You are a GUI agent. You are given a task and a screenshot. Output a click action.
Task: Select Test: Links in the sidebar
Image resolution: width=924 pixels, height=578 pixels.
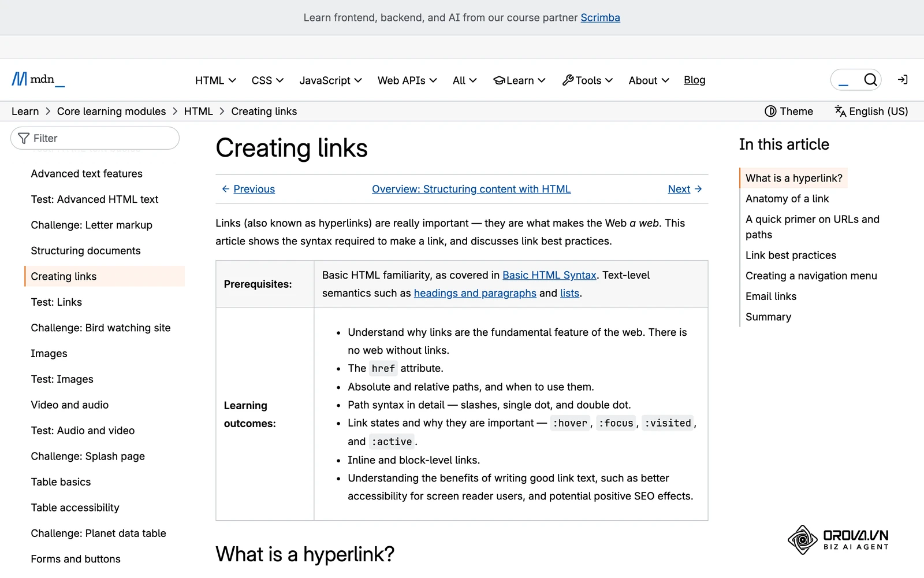pyautogui.click(x=57, y=302)
